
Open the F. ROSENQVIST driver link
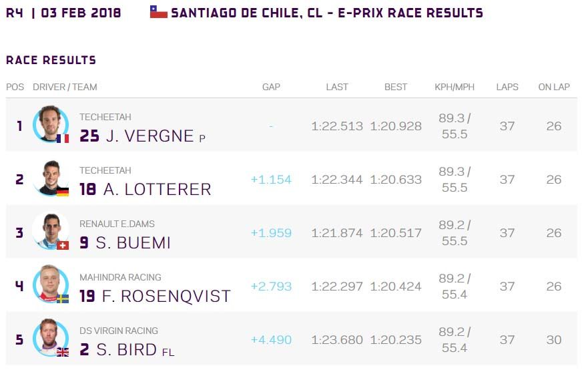(x=166, y=296)
